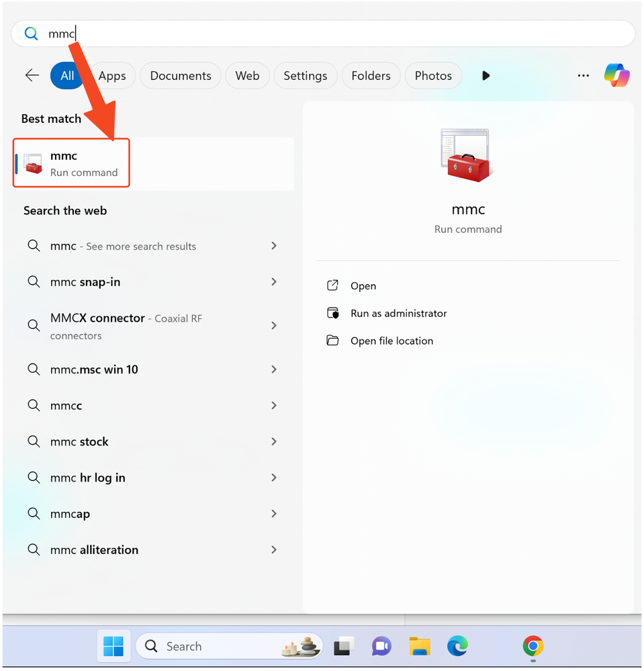644x671 pixels.
Task: Click the magnifier icon beside mmc stock
Action: (x=34, y=441)
